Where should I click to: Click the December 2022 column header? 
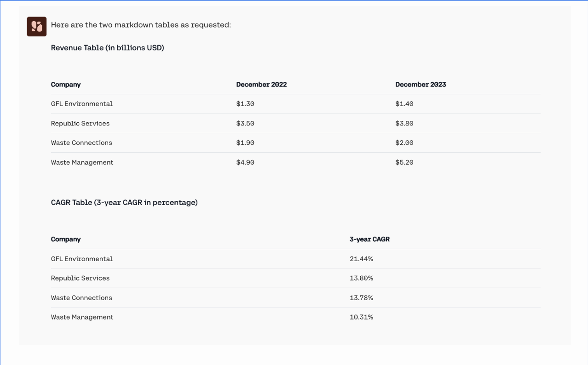[261, 85]
